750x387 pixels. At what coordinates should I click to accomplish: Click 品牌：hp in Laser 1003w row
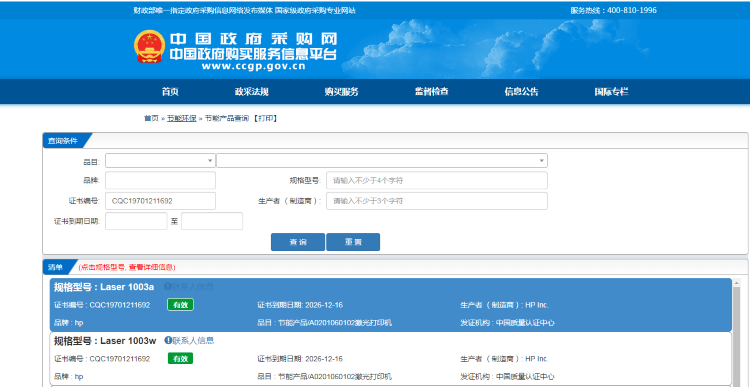tap(68, 376)
